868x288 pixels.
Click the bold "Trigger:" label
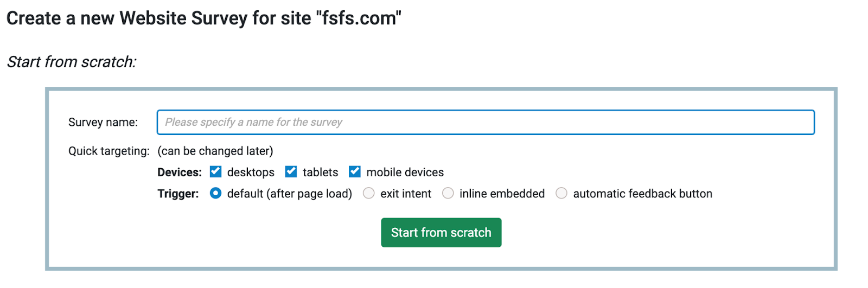[x=178, y=194]
